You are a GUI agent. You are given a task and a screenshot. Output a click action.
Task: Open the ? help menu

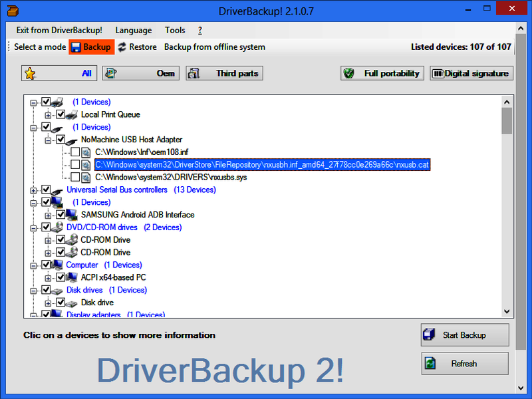click(200, 30)
